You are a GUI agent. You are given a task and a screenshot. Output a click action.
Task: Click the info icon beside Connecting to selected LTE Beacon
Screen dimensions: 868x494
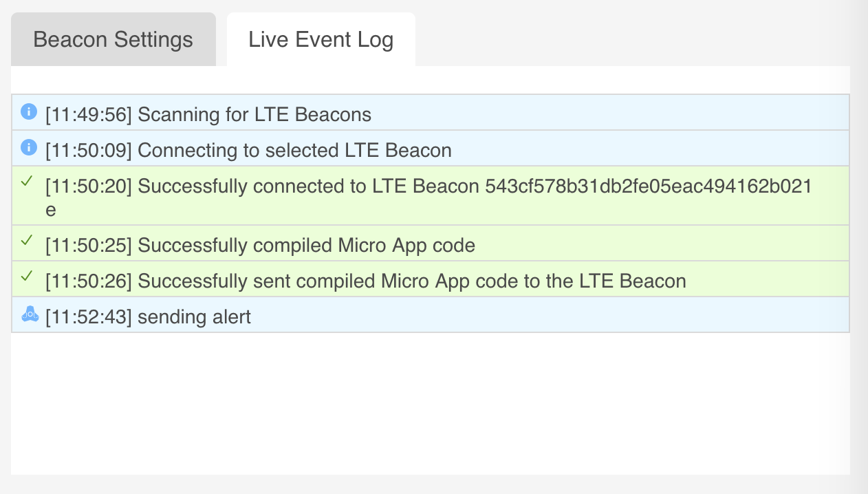click(x=28, y=147)
